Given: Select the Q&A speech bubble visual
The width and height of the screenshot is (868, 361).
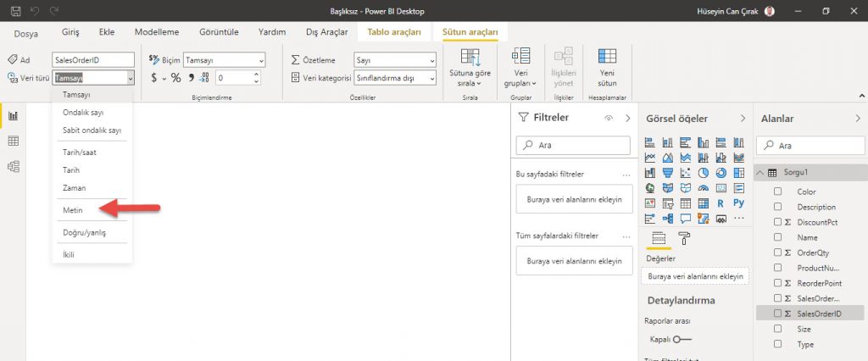Looking at the screenshot, I should point(685,219).
